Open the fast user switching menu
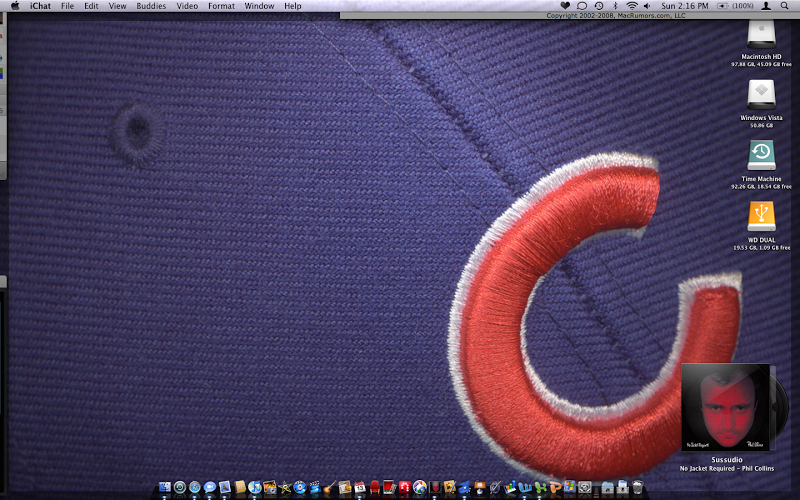 coord(766,6)
